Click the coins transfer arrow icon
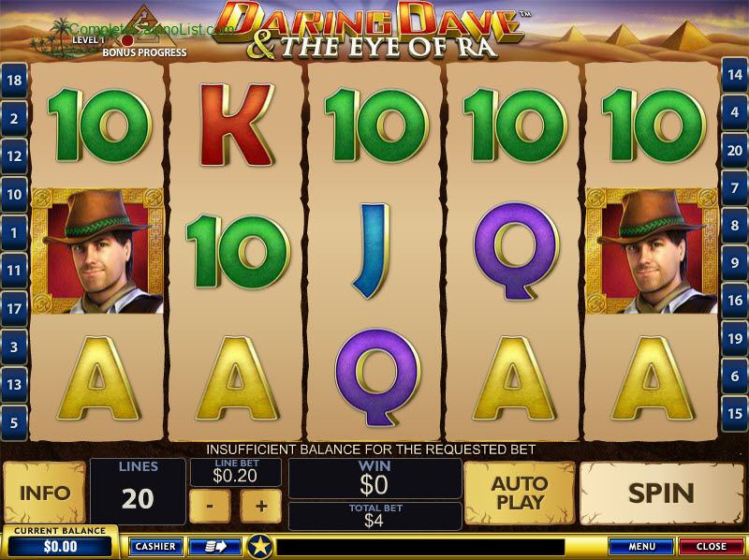The width and height of the screenshot is (749, 560). pos(214,547)
